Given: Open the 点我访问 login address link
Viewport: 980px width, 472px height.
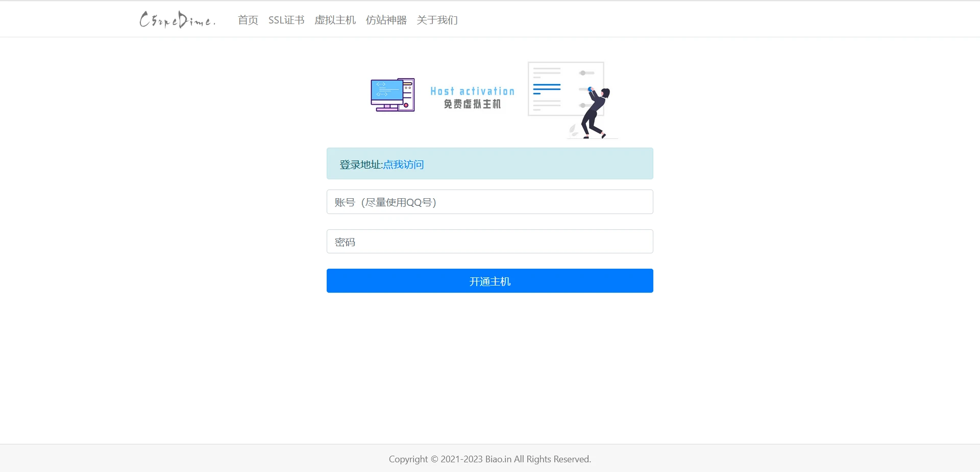Looking at the screenshot, I should 403,164.
